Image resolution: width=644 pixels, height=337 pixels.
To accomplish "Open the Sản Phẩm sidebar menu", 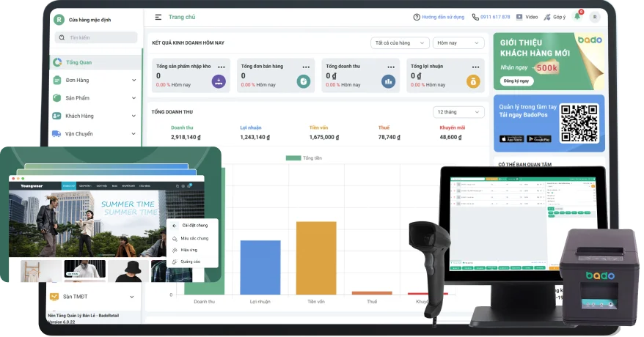I will point(95,98).
